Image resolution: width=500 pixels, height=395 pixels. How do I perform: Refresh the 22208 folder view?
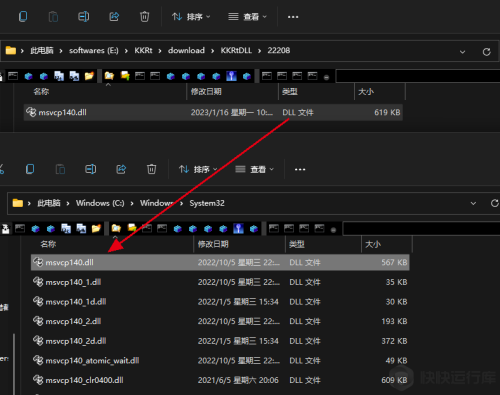coord(487,52)
